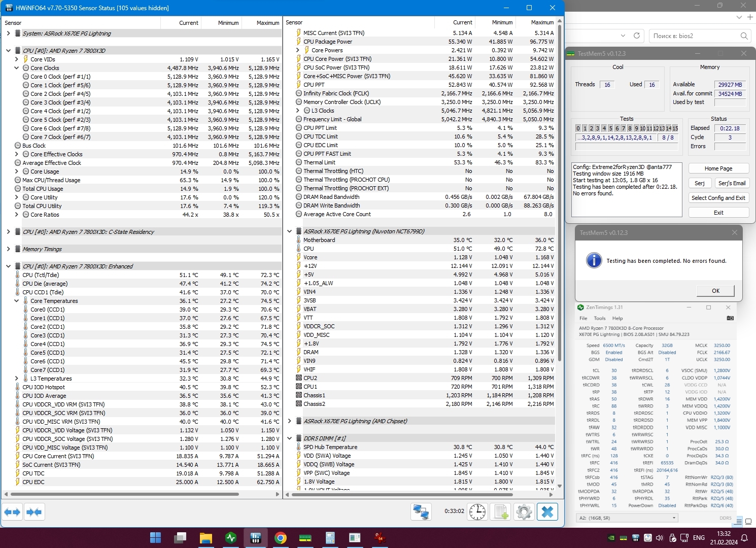Click the Exit button in TestMem5
The image size is (756, 548).
pos(718,213)
